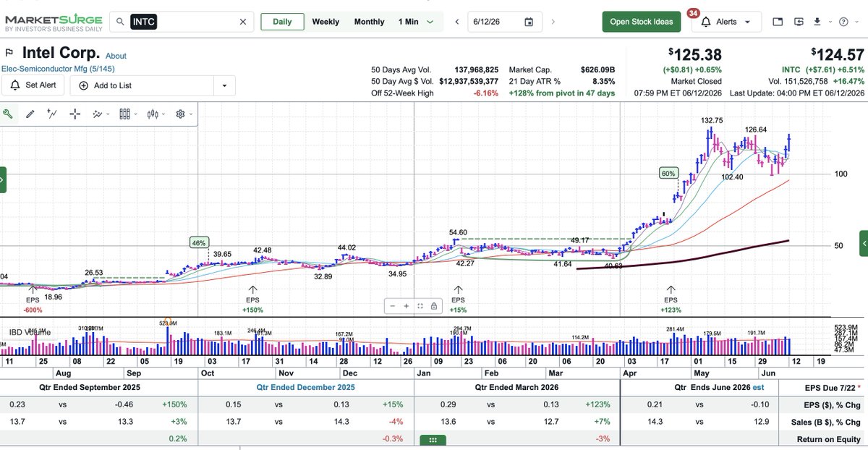Open the gear settings dropdown arrow
The height and width of the screenshot is (450, 868).
click(191, 114)
